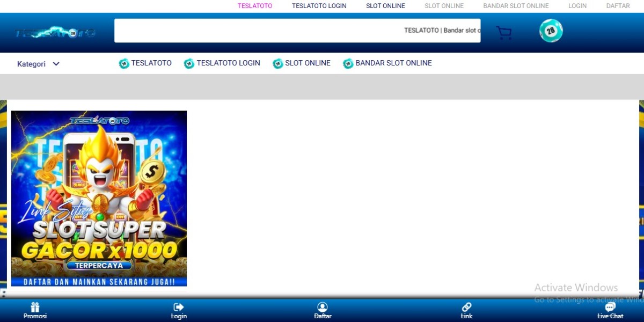Click the Teslatoto logo in header

point(55,33)
